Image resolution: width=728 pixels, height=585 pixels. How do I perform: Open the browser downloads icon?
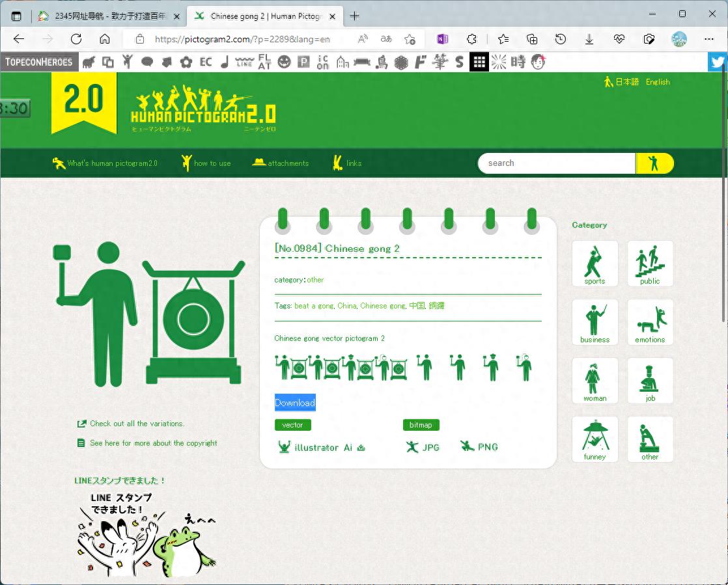(589, 40)
